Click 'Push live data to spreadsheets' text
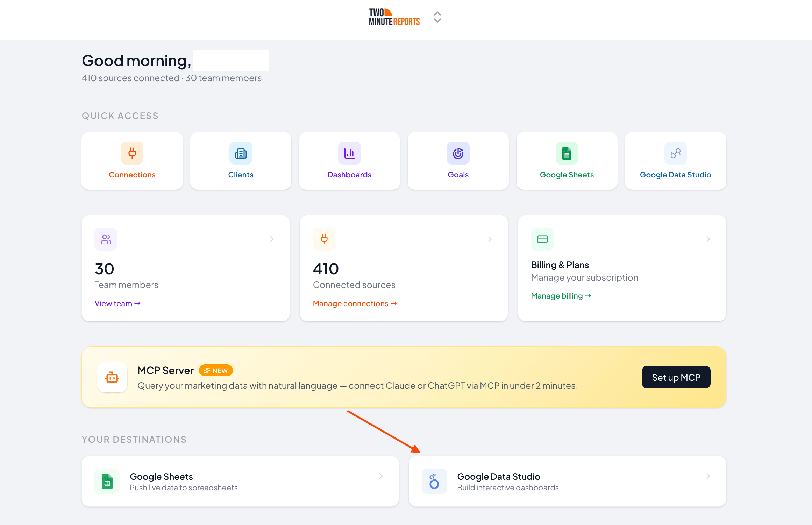812x525 pixels. (x=184, y=488)
